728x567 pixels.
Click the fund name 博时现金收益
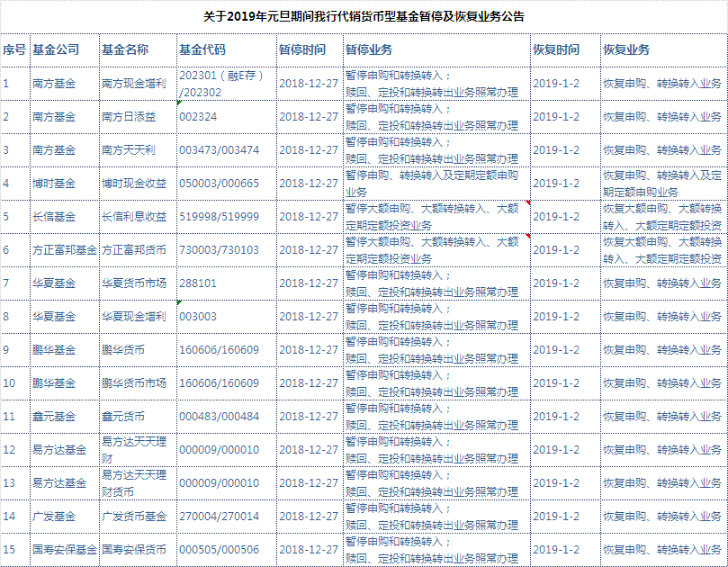[x=134, y=183]
